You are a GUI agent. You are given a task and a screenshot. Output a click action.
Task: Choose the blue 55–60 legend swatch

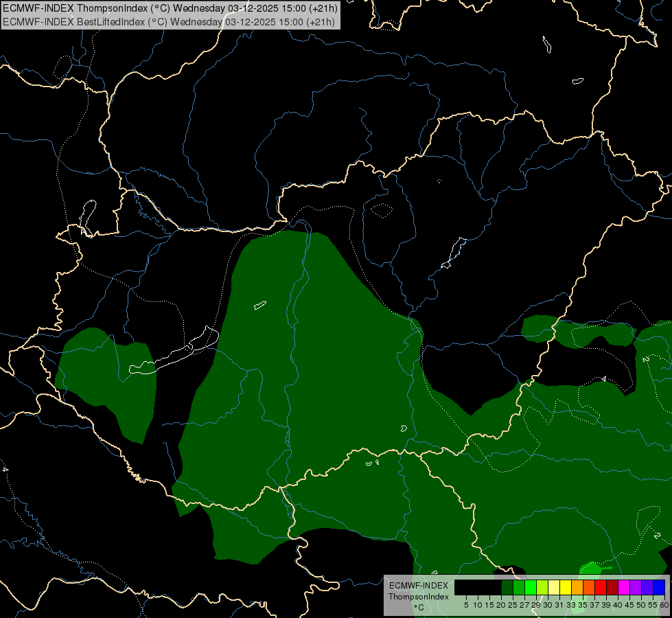click(659, 587)
